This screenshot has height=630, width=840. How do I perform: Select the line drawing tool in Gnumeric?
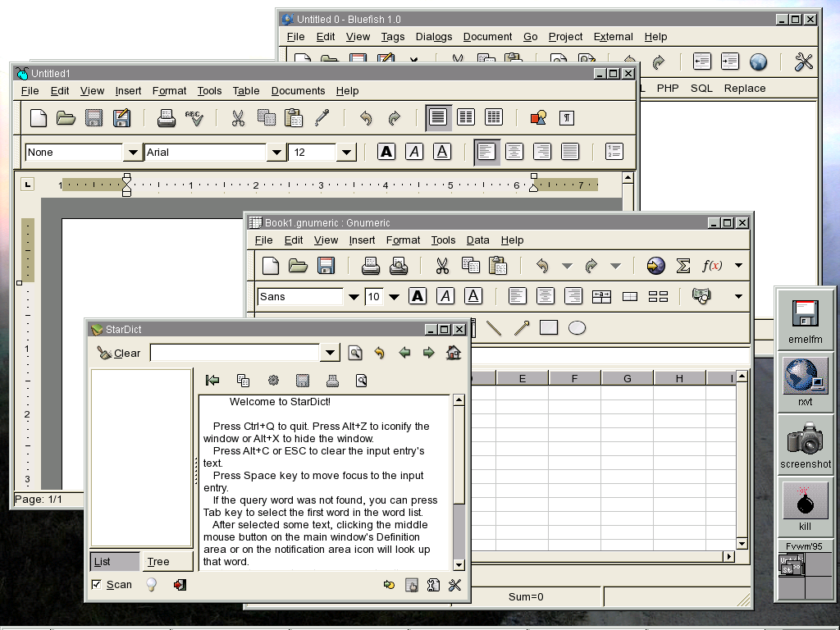[493, 328]
